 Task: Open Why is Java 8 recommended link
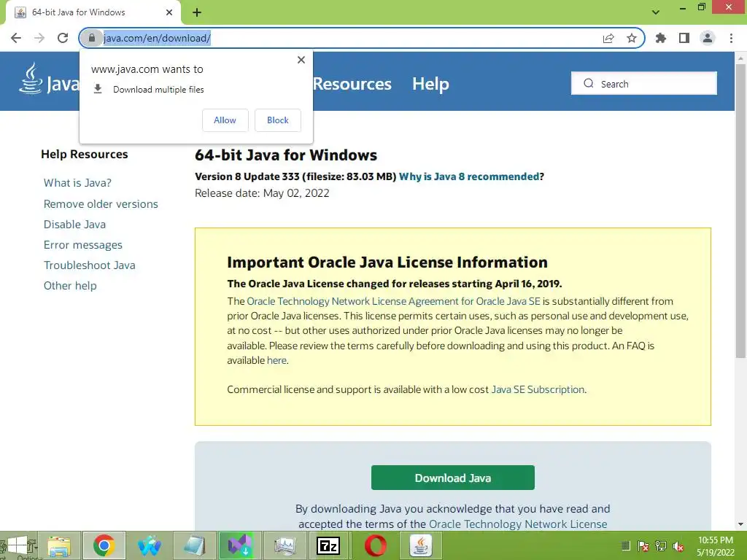click(x=469, y=176)
